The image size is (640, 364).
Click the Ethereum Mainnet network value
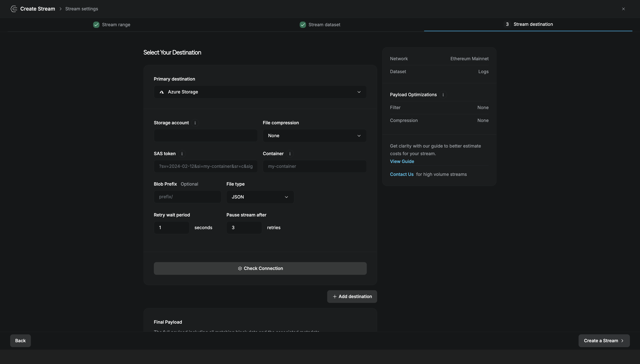coord(469,59)
